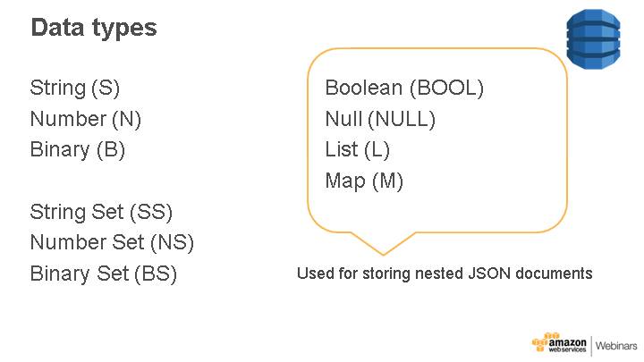Click the Data types slide title
The height and width of the screenshot is (362, 644).
point(94,28)
